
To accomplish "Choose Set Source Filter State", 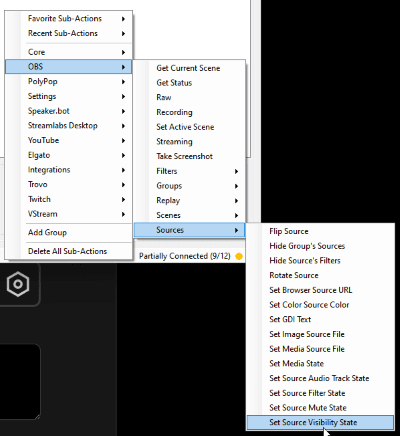I will click(x=320, y=393).
